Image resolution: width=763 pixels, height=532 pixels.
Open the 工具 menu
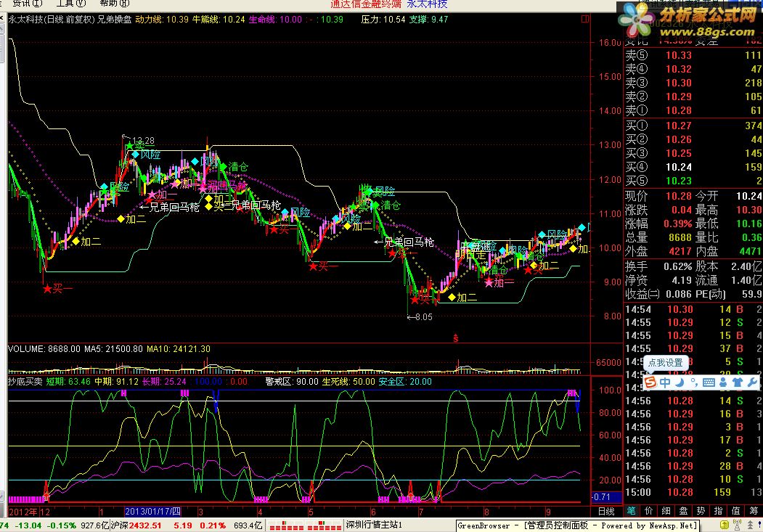click(x=70, y=4)
